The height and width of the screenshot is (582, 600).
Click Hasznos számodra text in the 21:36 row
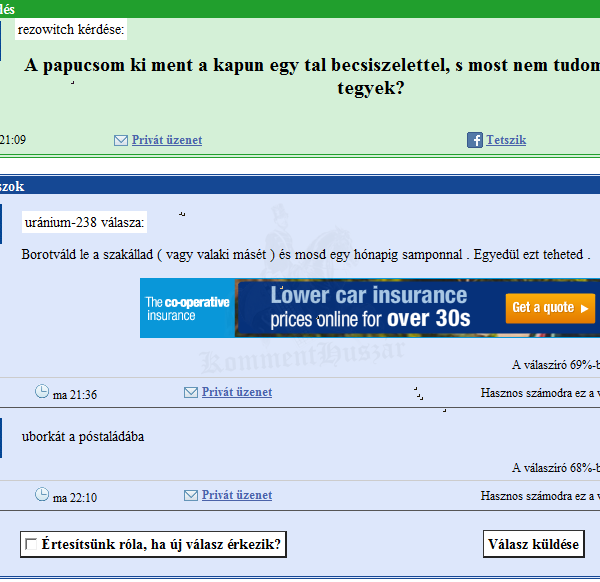click(540, 393)
